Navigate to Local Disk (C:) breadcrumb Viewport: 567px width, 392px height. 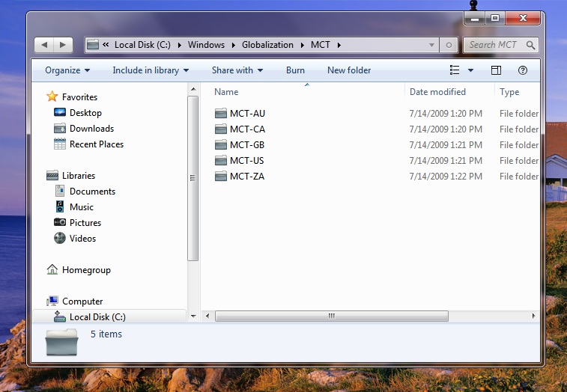pyautogui.click(x=142, y=45)
